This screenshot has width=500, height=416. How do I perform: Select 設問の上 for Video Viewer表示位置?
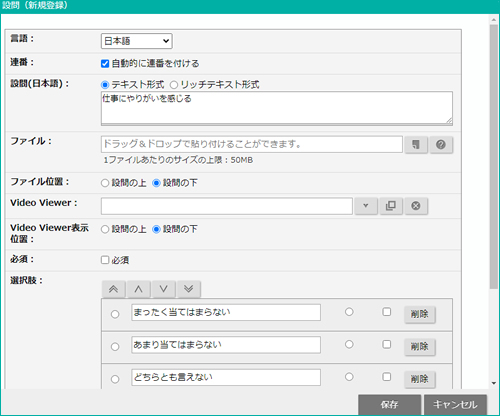point(105,229)
